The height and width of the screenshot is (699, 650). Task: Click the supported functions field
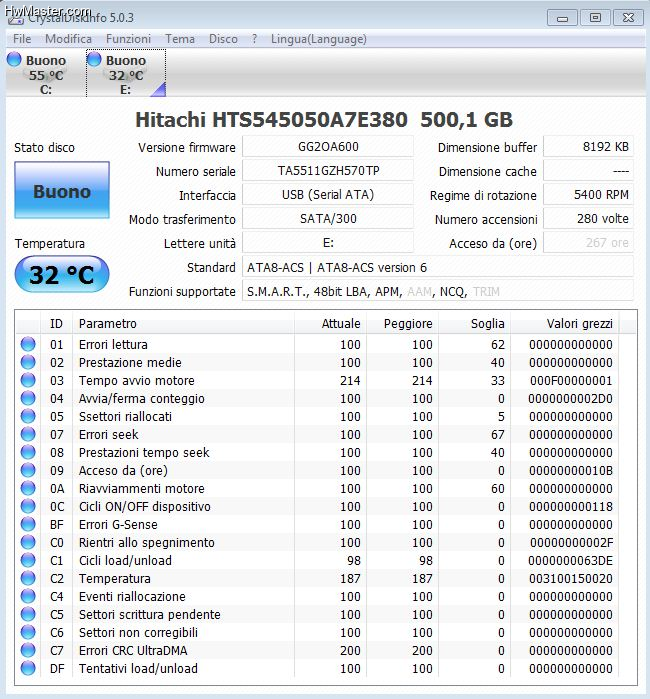click(x=438, y=292)
